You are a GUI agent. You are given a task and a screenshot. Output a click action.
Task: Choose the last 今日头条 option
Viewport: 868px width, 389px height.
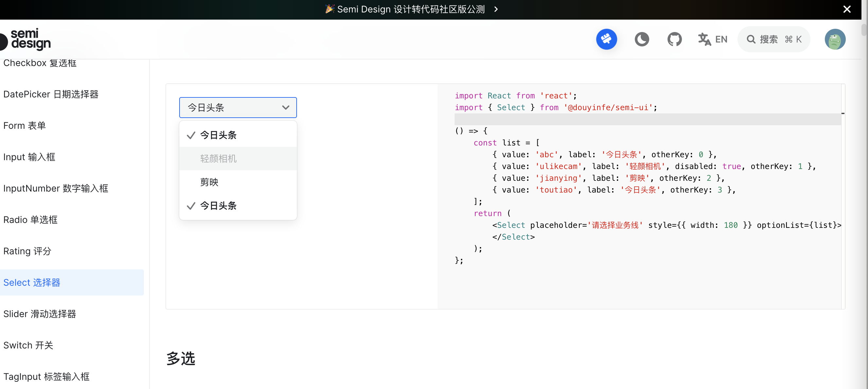click(x=238, y=206)
